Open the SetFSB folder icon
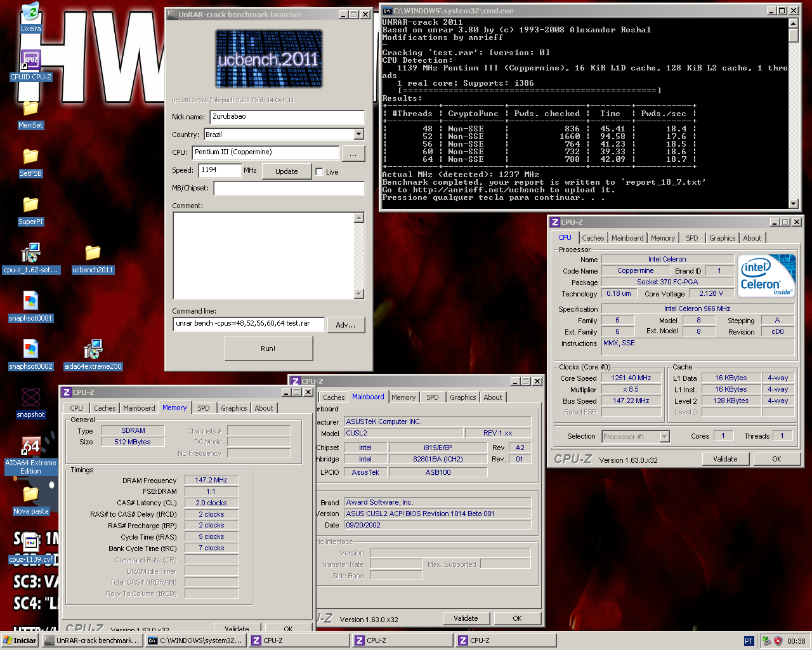 30,162
